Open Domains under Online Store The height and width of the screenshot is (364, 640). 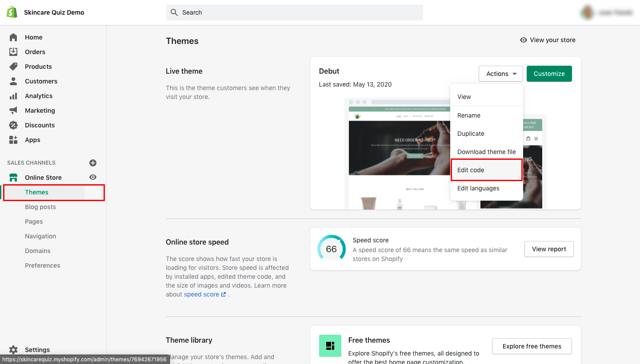38,251
